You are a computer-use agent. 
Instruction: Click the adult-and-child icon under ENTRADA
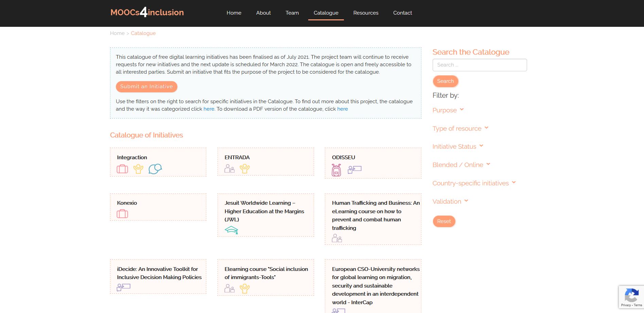click(x=230, y=168)
